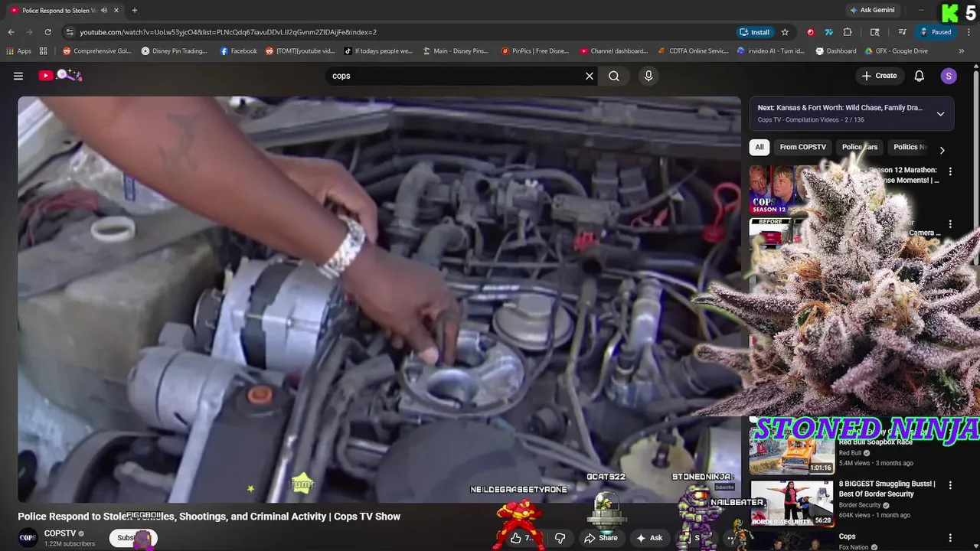This screenshot has width=980, height=551.
Task: Install the YouTube app from address bar
Action: (755, 32)
